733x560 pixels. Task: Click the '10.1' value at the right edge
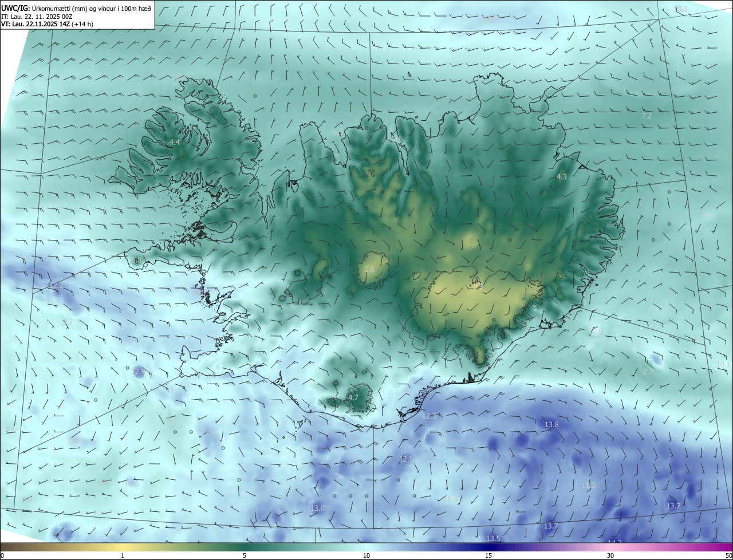(724, 364)
